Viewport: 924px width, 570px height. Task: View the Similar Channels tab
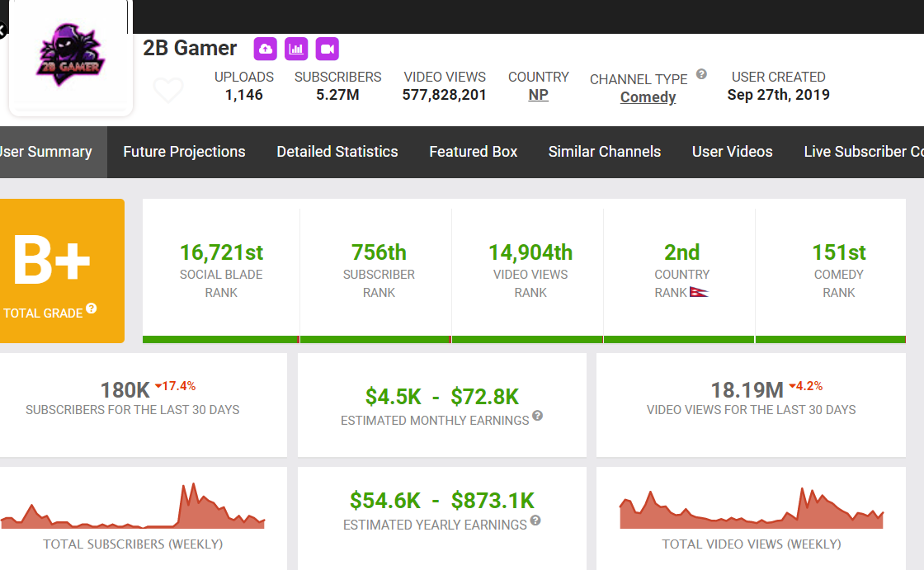pyautogui.click(x=605, y=152)
